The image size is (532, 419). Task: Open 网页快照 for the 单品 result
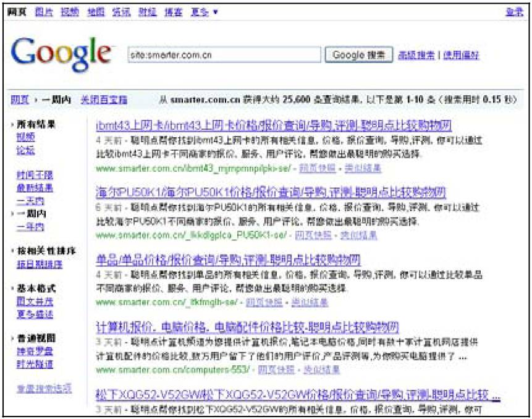coord(264,302)
